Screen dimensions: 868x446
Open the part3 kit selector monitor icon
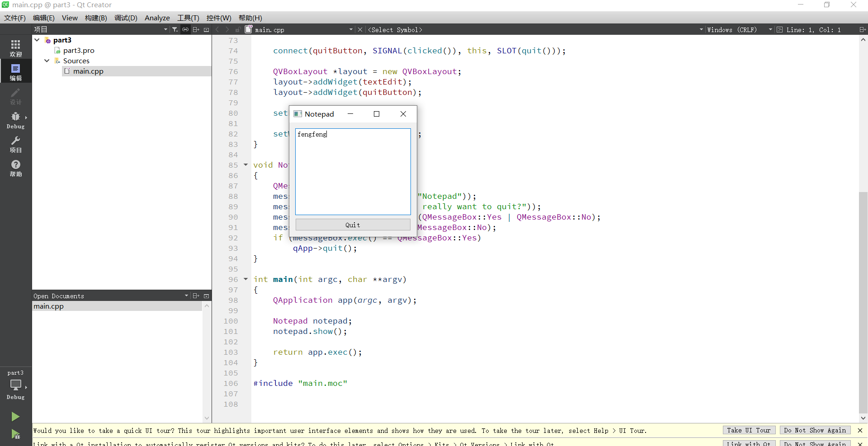pos(16,385)
